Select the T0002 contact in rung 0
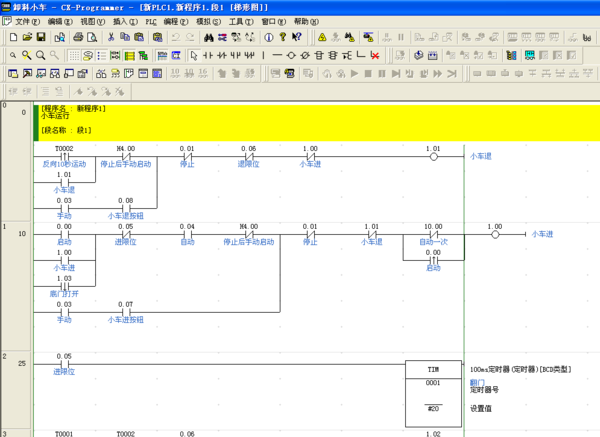The height and width of the screenshot is (437, 600). (x=64, y=157)
